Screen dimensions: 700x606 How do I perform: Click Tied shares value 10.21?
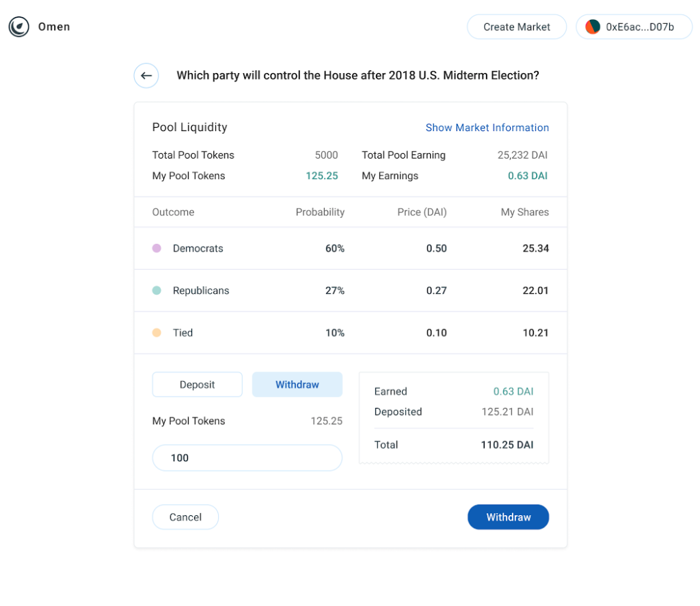[x=536, y=333]
